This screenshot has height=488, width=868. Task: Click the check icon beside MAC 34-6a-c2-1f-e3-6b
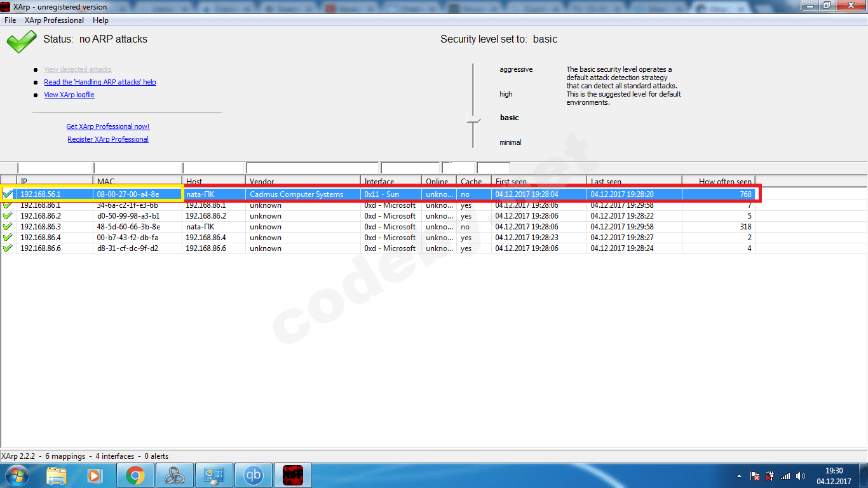tap(8, 205)
